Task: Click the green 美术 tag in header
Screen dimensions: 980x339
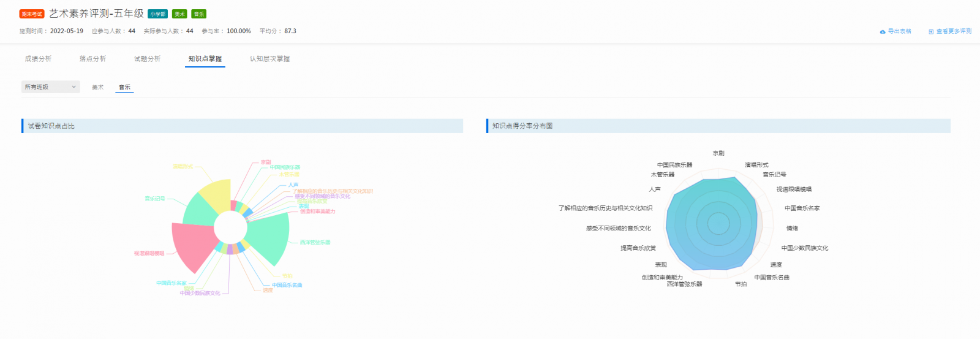Action: coord(179,14)
